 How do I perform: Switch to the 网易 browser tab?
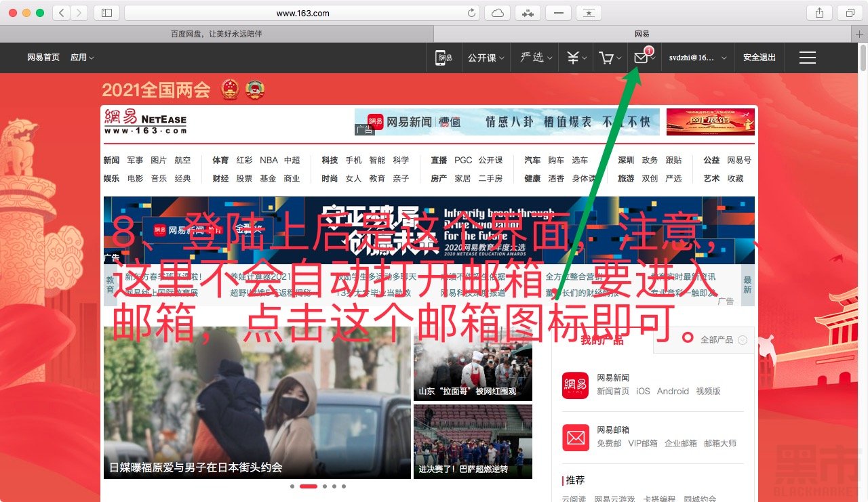coord(642,34)
